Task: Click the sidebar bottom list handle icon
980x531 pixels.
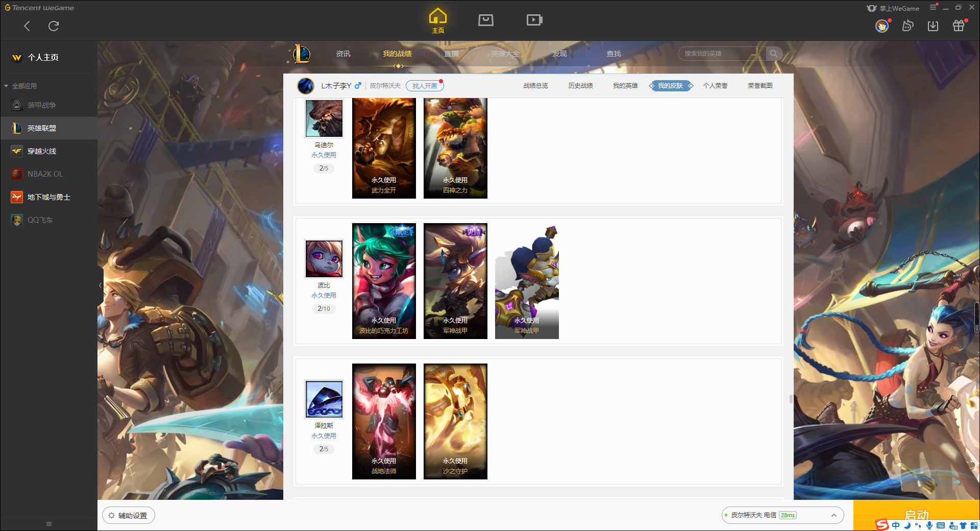Action: coord(49,524)
